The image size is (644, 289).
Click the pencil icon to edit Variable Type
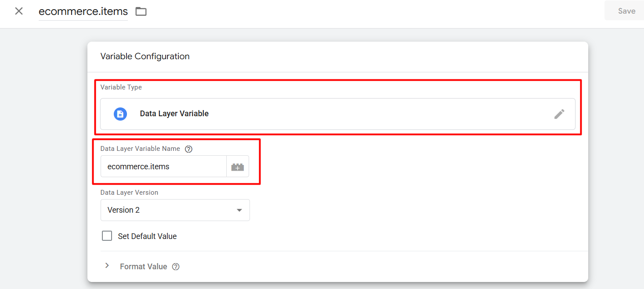559,114
